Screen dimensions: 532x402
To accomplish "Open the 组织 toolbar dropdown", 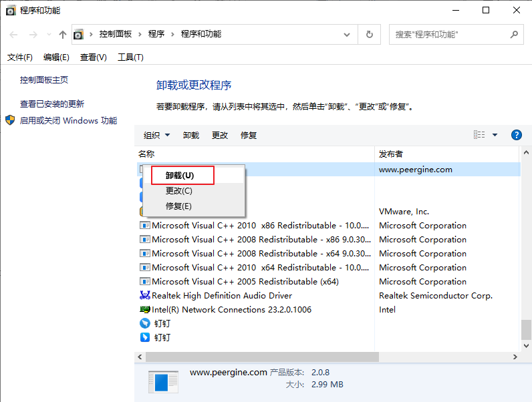I will (156, 136).
